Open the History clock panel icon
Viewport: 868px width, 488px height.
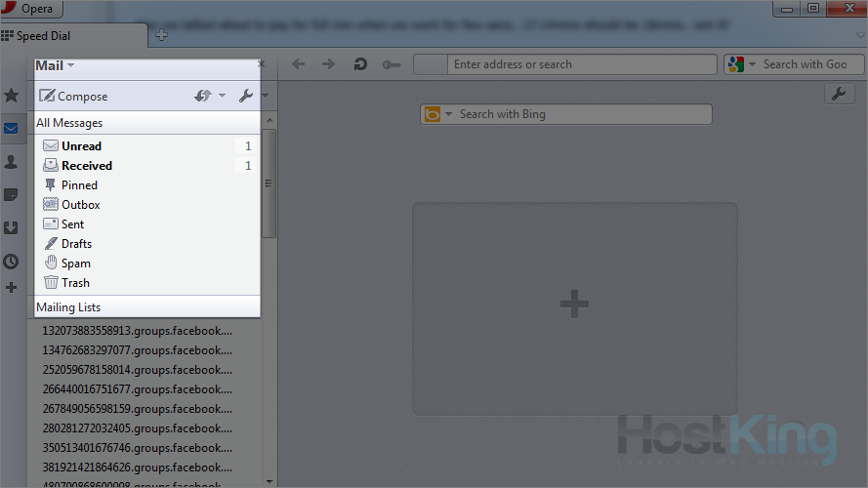pos(12,262)
